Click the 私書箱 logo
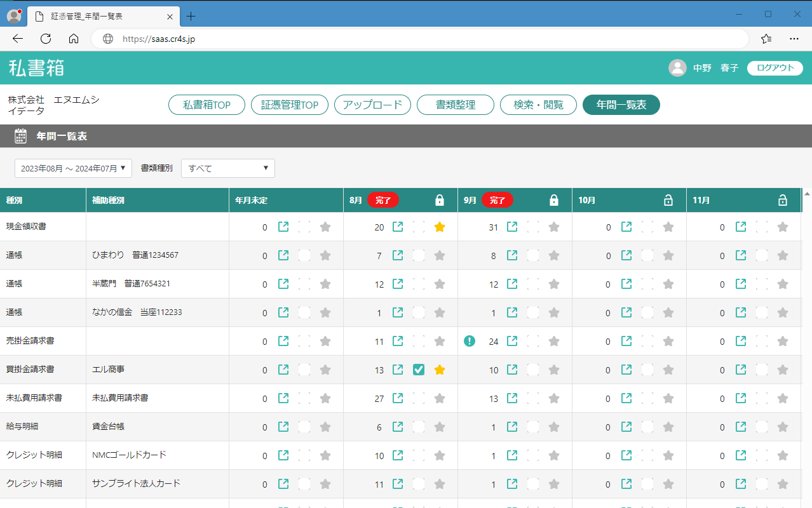 [x=36, y=68]
